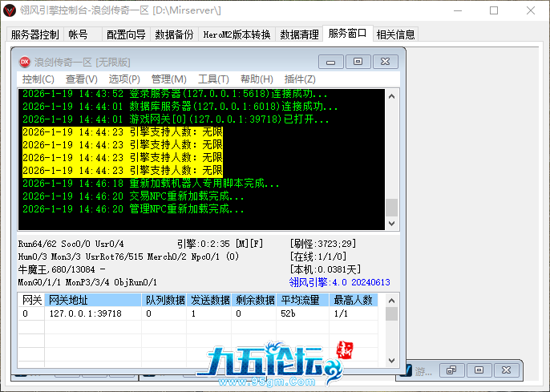Click the red DX icon of 浪剑传奇一区 window
The height and width of the screenshot is (392, 550).
(x=25, y=62)
